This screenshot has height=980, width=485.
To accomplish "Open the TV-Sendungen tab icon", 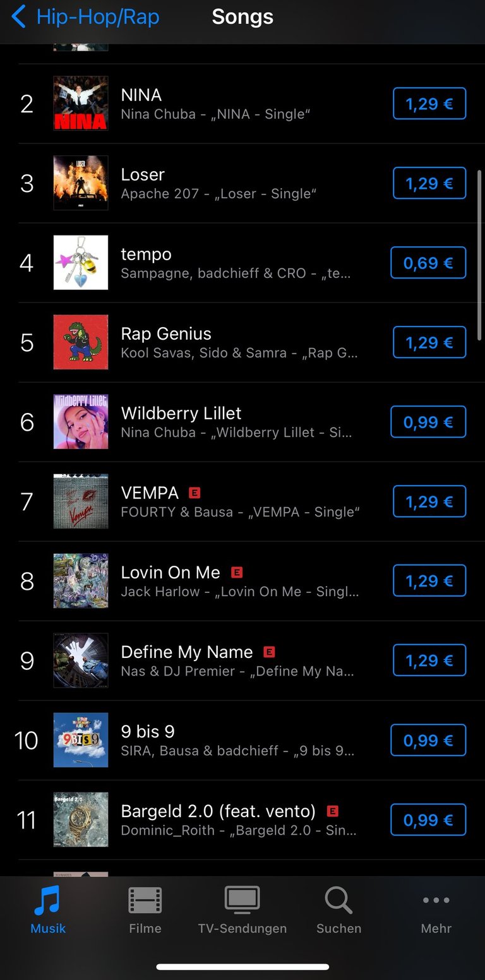I will (242, 900).
